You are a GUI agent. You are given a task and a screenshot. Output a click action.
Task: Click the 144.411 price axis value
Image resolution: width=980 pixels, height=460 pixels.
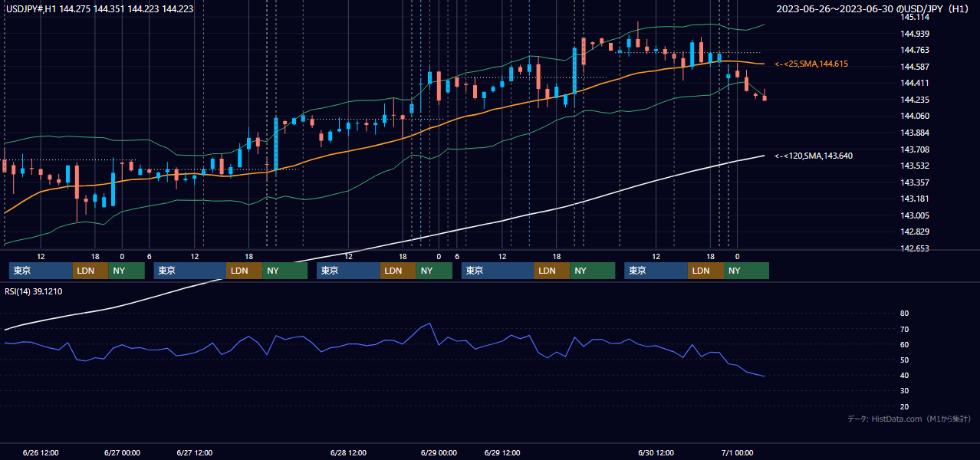pos(915,83)
